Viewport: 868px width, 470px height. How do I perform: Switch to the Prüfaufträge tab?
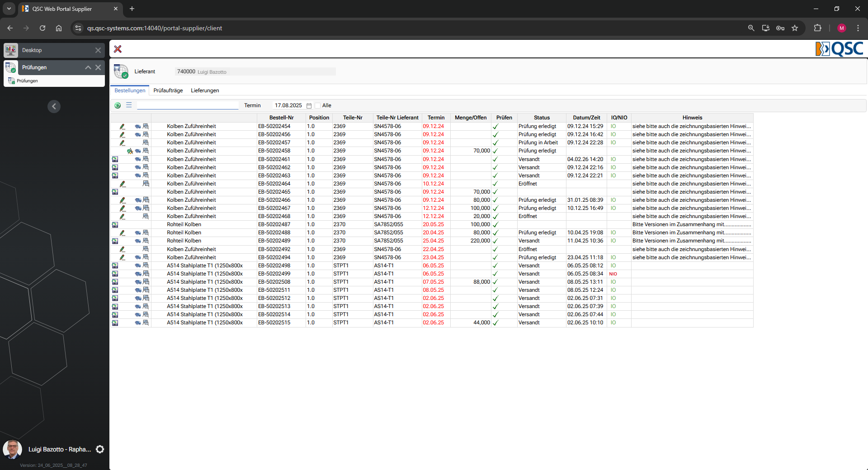[168, 90]
